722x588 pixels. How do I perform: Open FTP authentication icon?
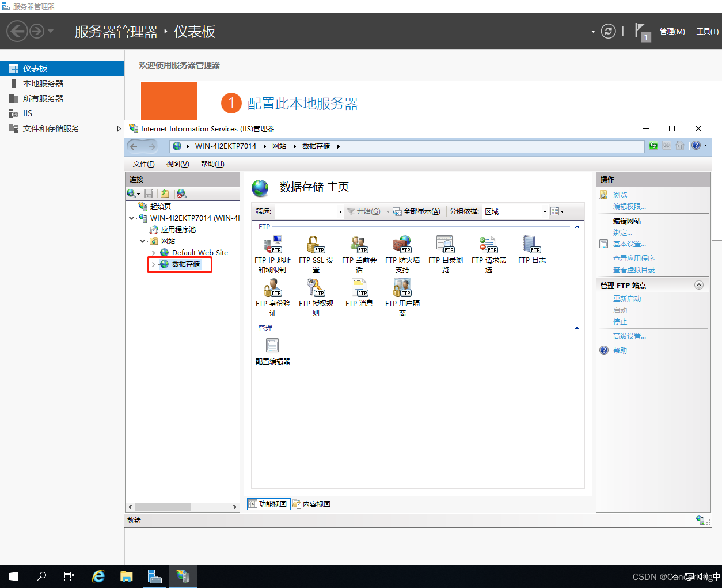point(273,287)
